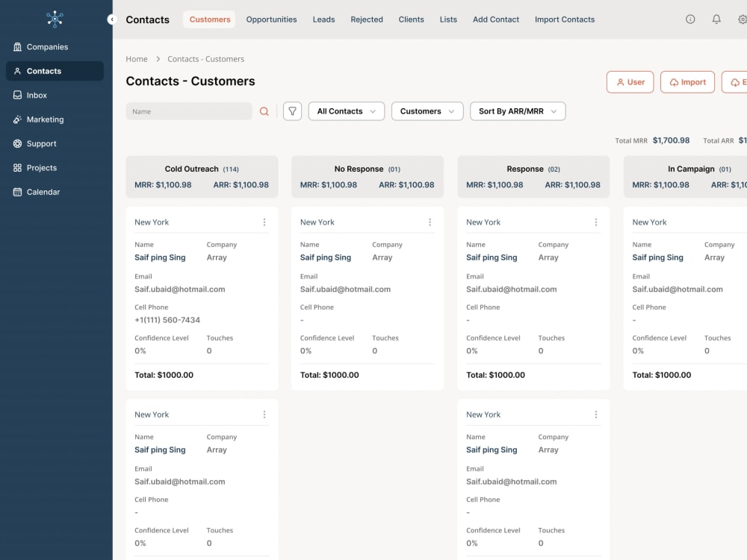This screenshot has height=560, width=747.
Task: Click email in first Cold Outreach card
Action: click(179, 290)
